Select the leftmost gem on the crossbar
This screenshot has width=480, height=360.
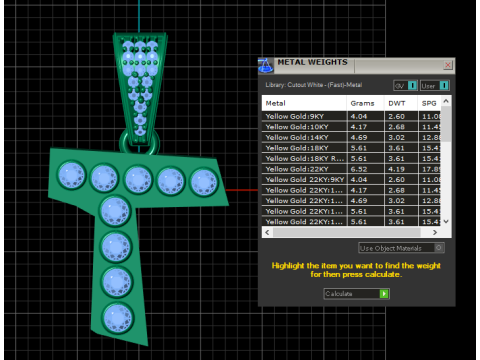pyautogui.click(x=71, y=175)
